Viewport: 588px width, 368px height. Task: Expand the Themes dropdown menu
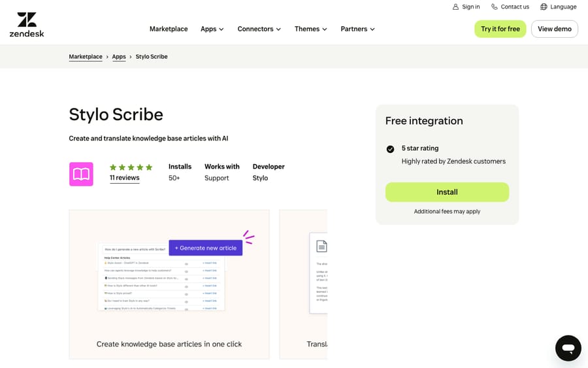point(310,29)
